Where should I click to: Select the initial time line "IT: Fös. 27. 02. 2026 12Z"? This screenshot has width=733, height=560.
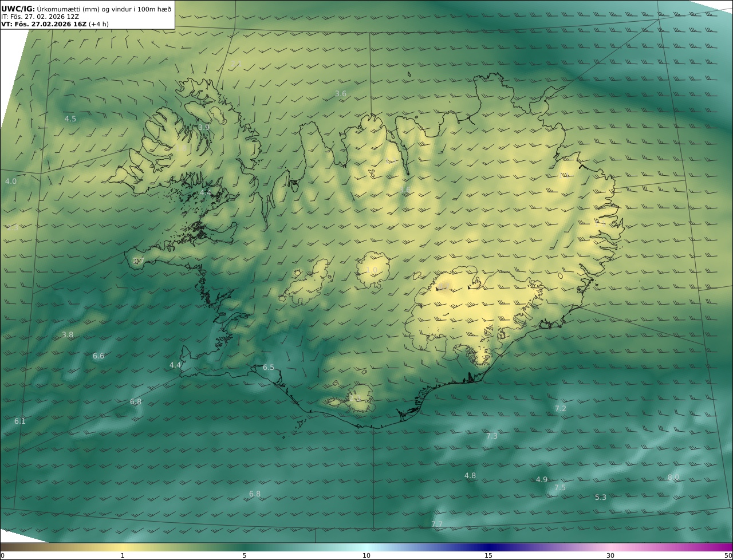(40, 17)
